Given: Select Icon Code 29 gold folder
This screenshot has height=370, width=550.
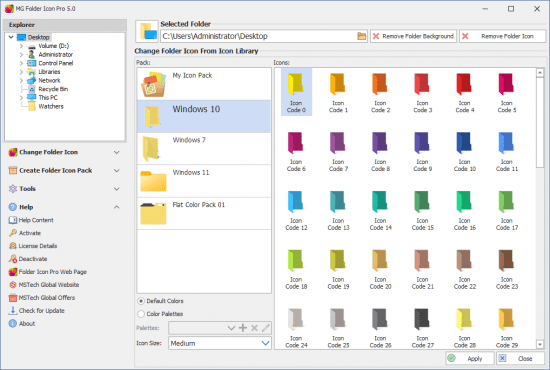Looking at the screenshot, I should tap(507, 327).
